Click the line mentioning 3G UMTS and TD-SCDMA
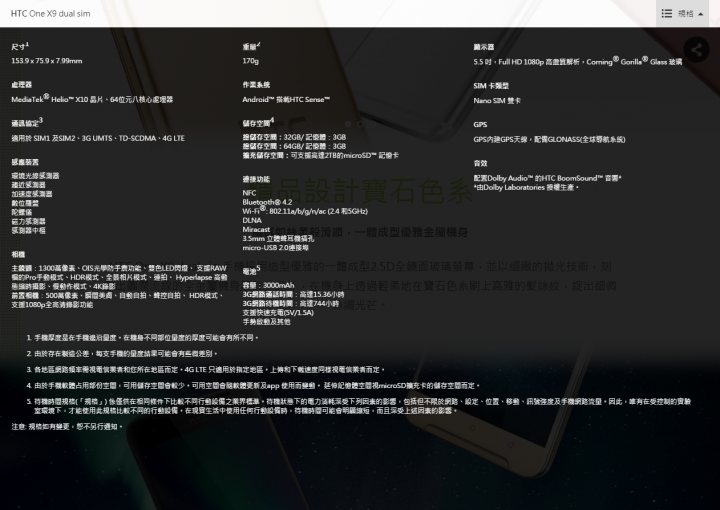The width and height of the screenshot is (720, 510). tap(98, 138)
